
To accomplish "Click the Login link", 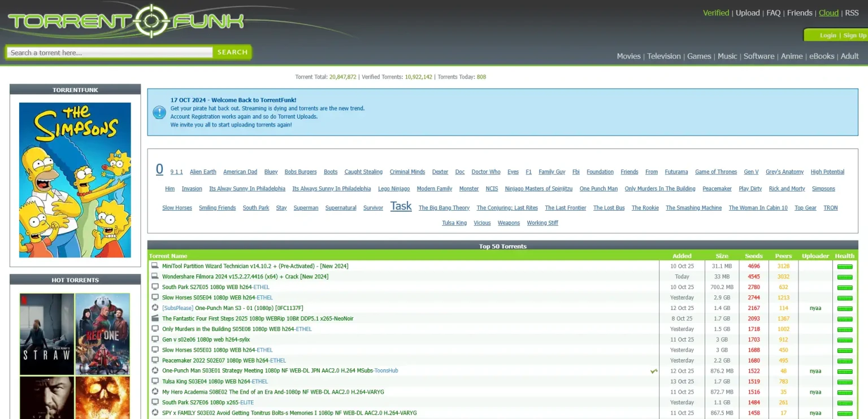I will [828, 36].
